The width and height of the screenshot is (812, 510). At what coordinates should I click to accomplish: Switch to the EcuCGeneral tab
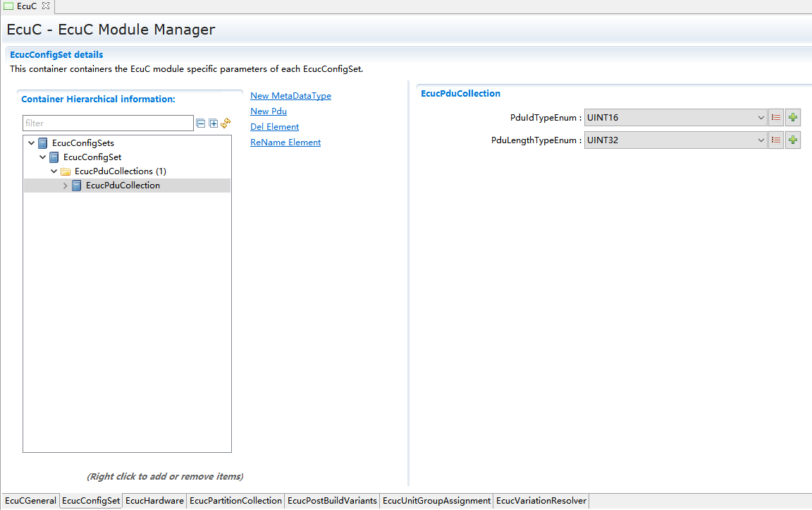[30, 501]
